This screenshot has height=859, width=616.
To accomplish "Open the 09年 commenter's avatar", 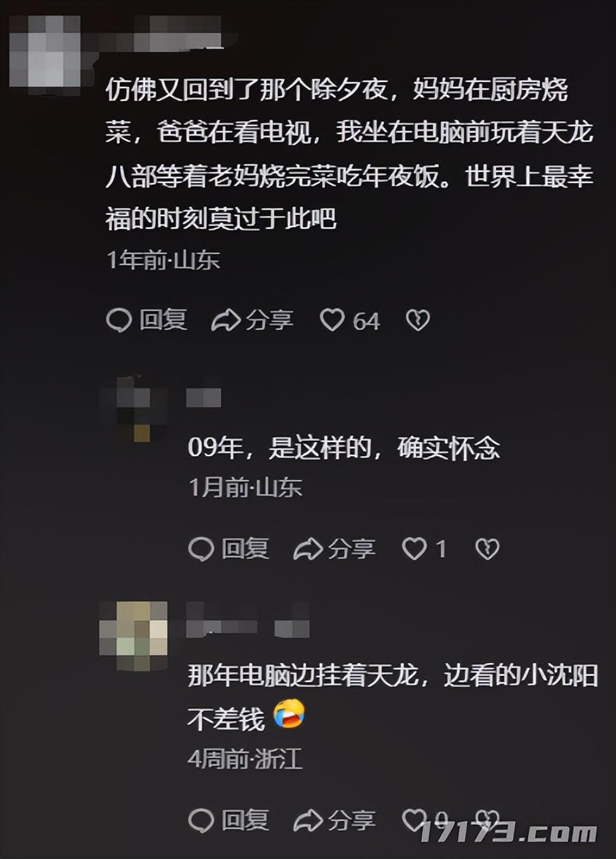I will tap(134, 409).
